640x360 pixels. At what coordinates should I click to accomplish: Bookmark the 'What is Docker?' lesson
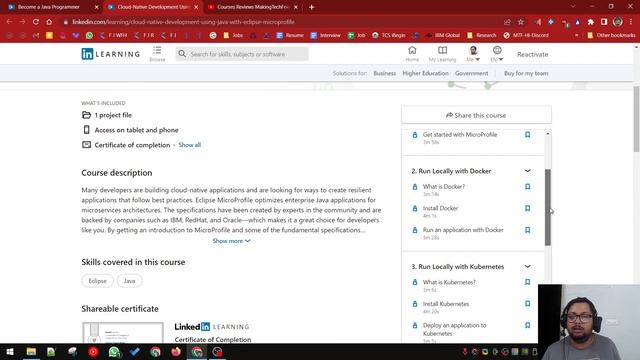pos(527,187)
